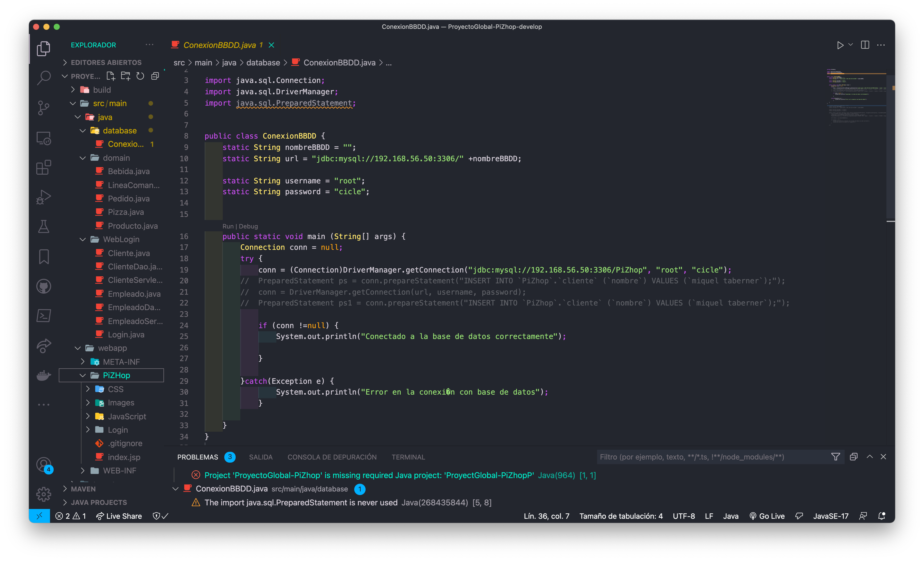The width and height of the screenshot is (924, 561).
Task: Open the Settings gear icon
Action: tap(44, 494)
